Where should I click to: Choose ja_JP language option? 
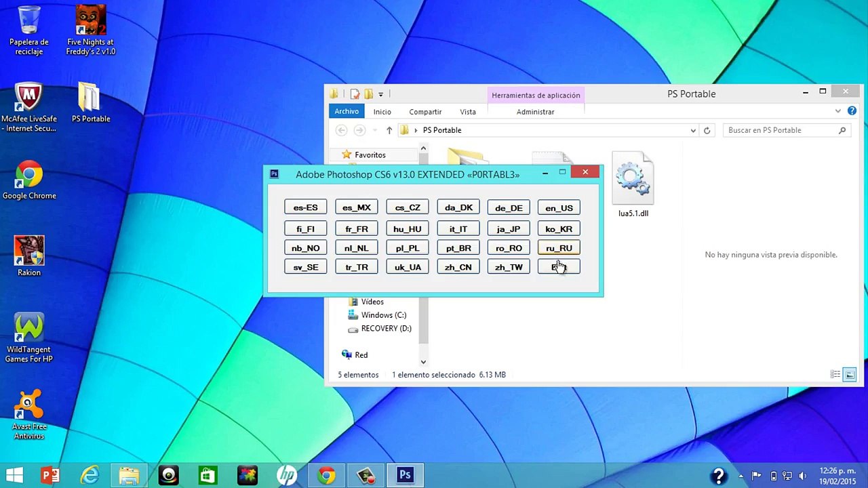click(509, 228)
